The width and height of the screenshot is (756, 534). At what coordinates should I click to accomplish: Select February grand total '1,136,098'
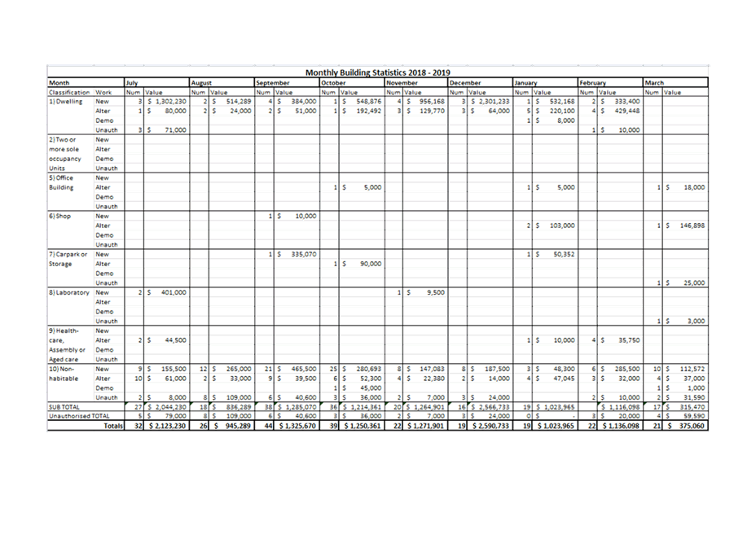pyautogui.click(x=623, y=426)
